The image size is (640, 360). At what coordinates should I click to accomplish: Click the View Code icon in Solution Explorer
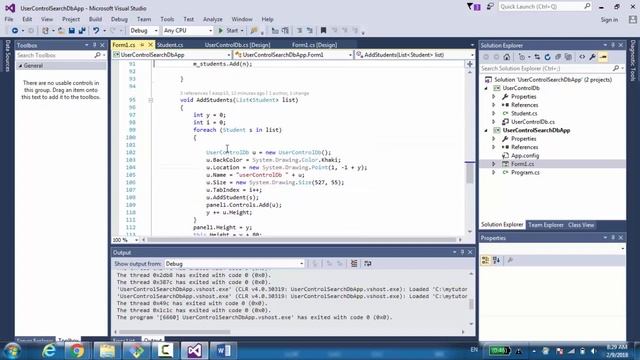click(x=582, y=57)
